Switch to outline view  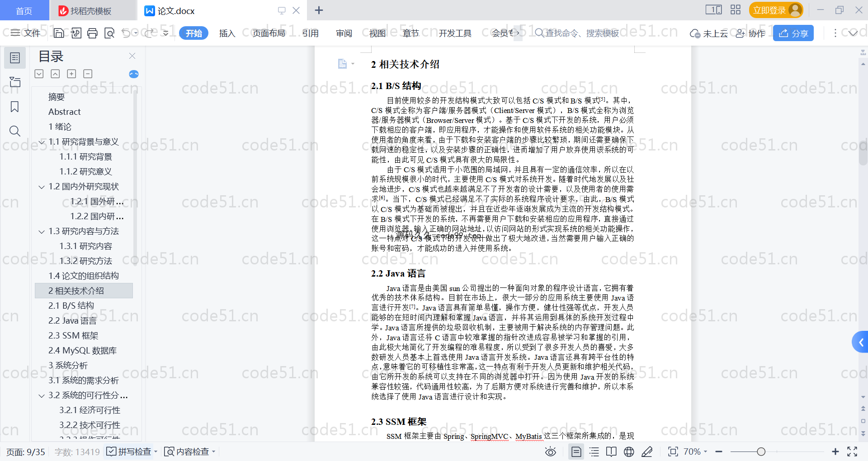coord(594,452)
